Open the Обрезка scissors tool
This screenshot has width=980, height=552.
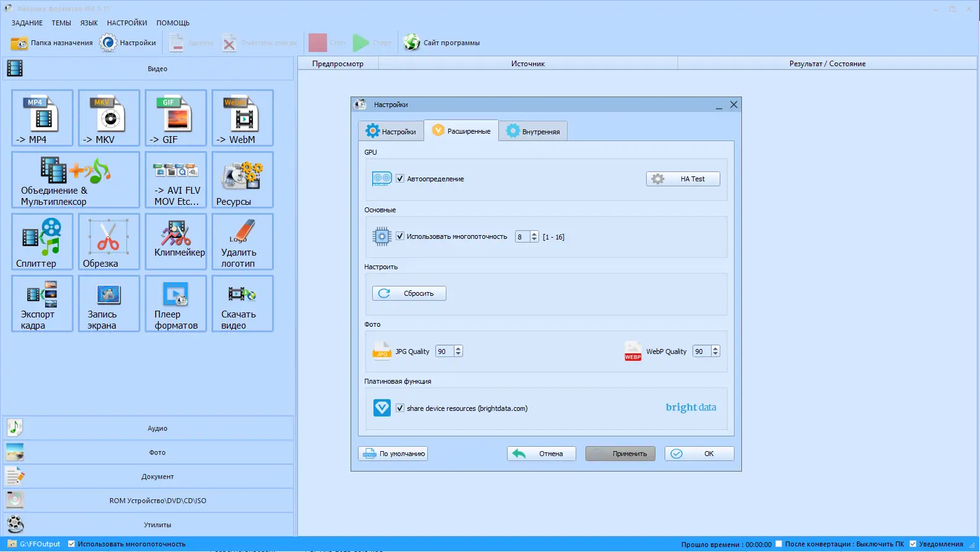pyautogui.click(x=109, y=241)
